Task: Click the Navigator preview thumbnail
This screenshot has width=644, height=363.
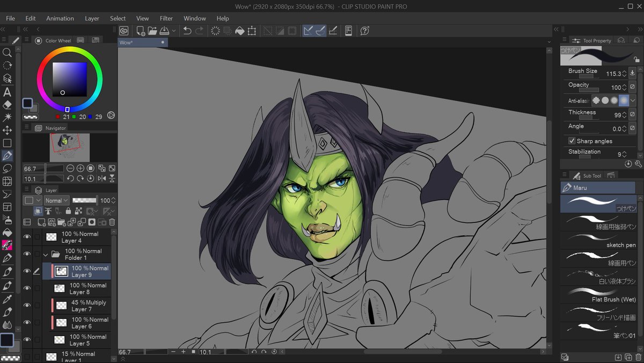Action: [70, 147]
